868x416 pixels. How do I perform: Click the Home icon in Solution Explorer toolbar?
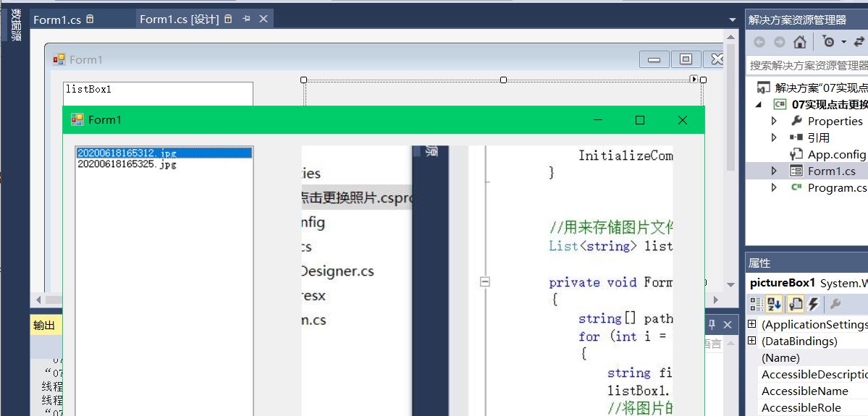tap(799, 42)
